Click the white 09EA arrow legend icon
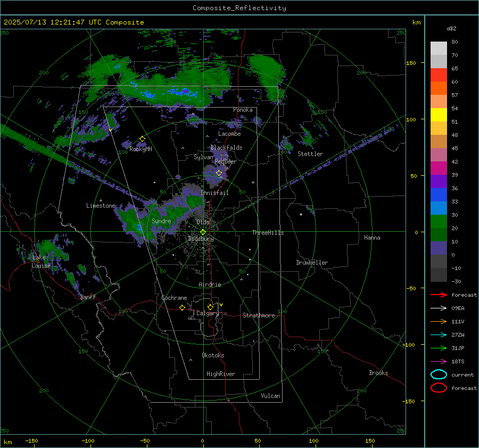Image resolution: width=479 pixels, height=448 pixels. 439,308
